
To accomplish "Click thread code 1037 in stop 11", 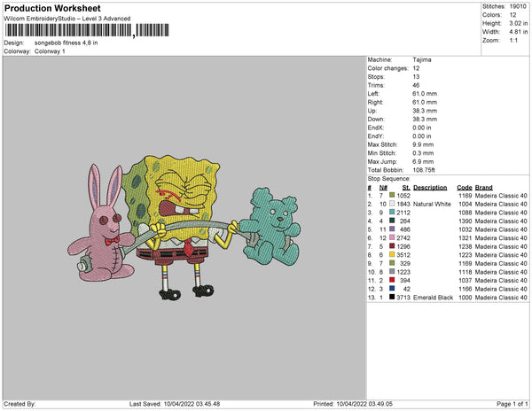I will pyautogui.click(x=465, y=280).
